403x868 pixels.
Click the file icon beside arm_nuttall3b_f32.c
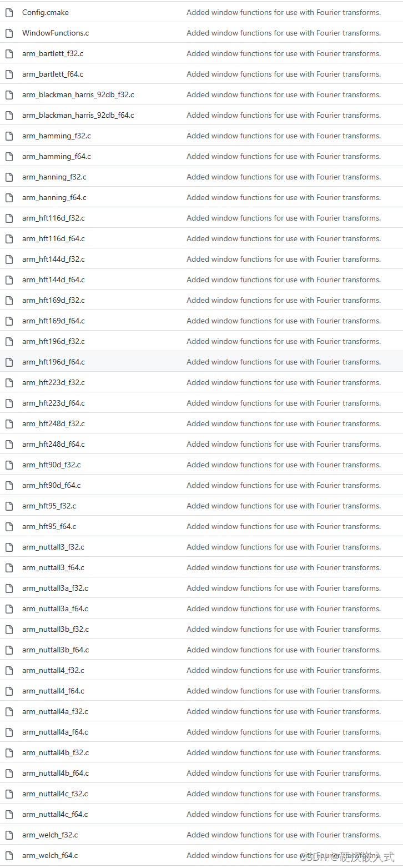(9, 629)
